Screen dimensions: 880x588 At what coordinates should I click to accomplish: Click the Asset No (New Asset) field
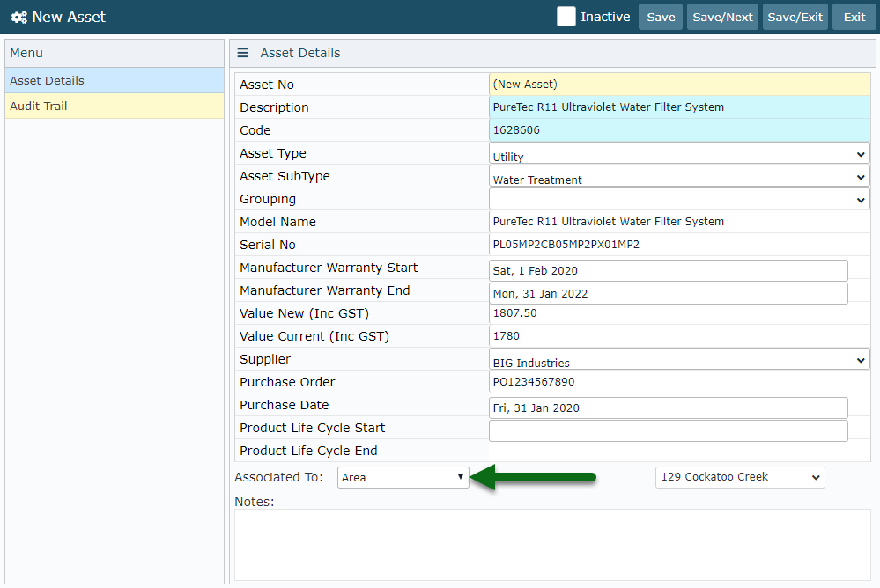click(680, 85)
